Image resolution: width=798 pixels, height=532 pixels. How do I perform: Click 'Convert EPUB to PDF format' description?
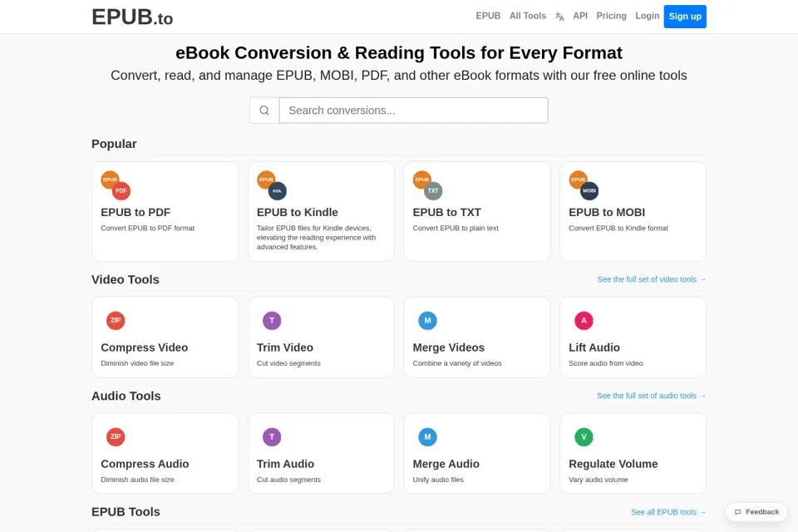(x=148, y=228)
